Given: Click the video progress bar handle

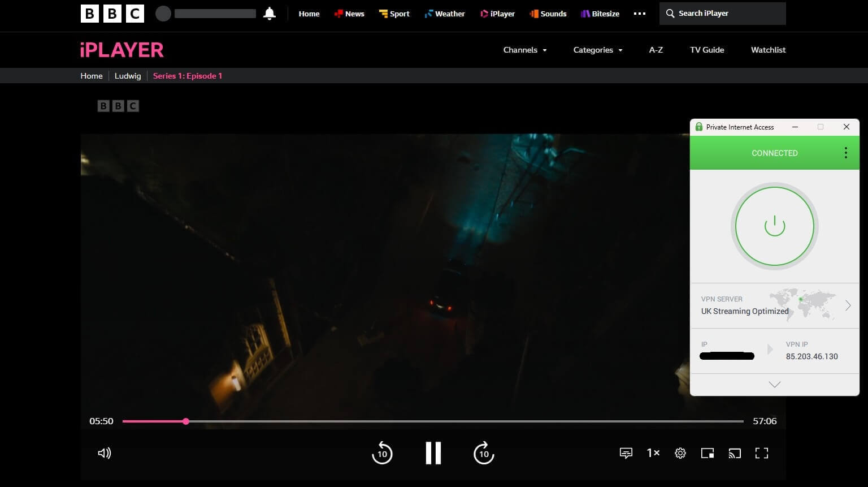Looking at the screenshot, I should (x=186, y=421).
